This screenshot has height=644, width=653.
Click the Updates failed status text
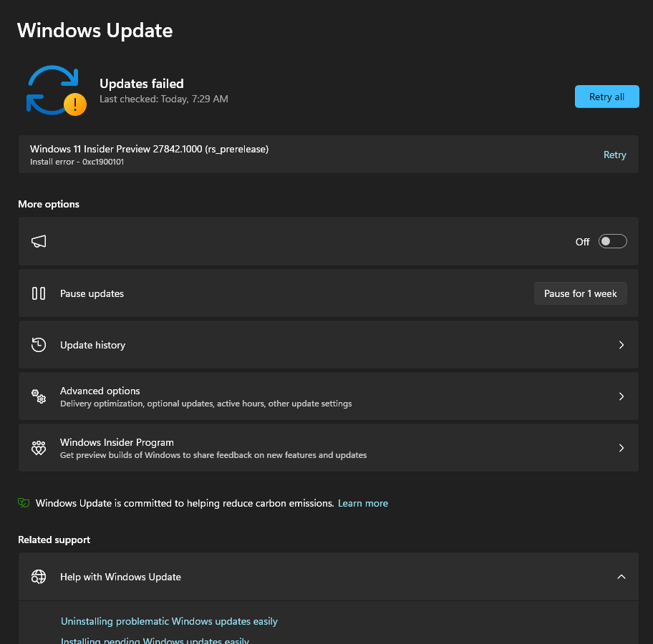pyautogui.click(x=142, y=84)
